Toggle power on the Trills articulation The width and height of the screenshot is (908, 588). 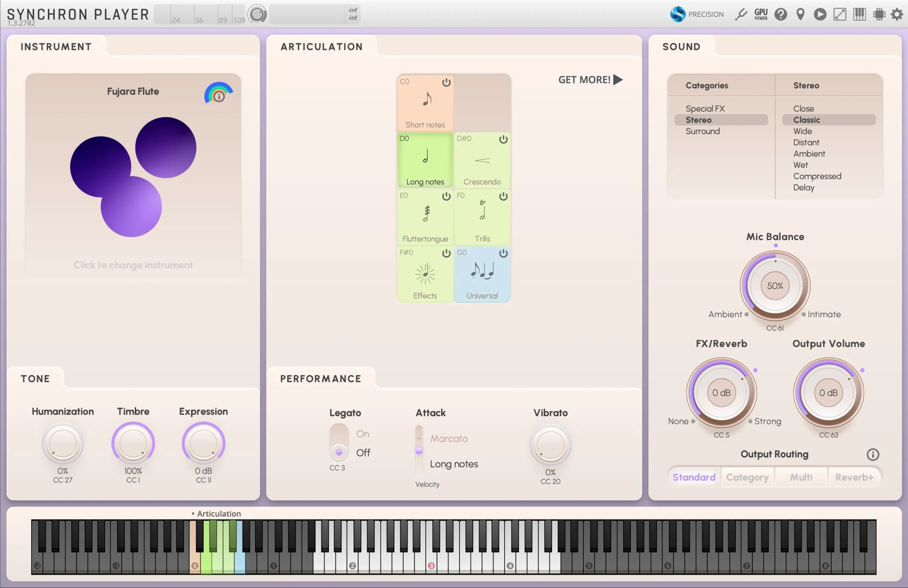pyautogui.click(x=503, y=196)
